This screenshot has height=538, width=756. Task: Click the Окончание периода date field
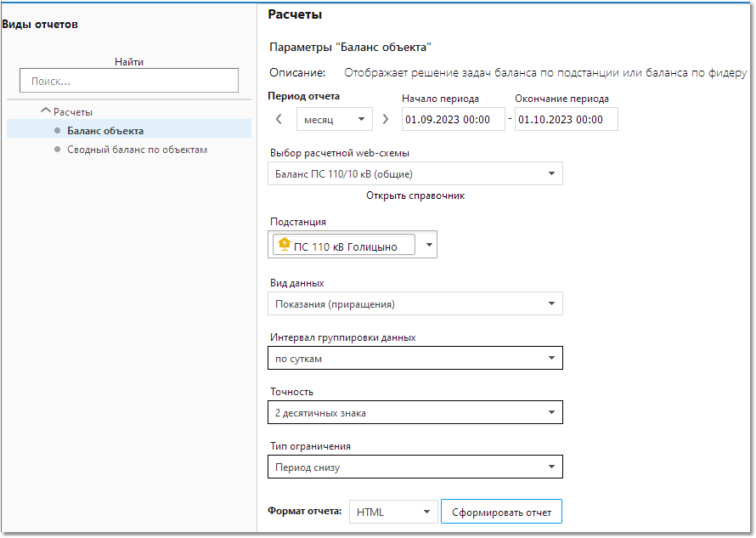(x=566, y=119)
